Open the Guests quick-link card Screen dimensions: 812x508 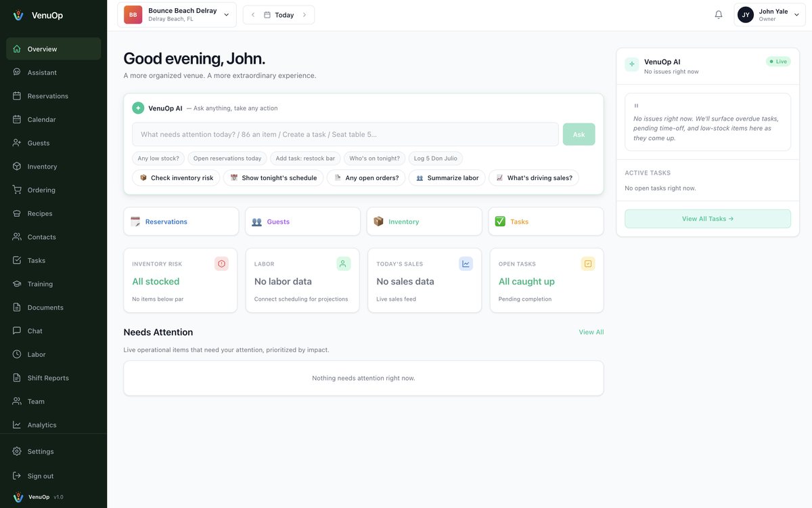click(302, 221)
